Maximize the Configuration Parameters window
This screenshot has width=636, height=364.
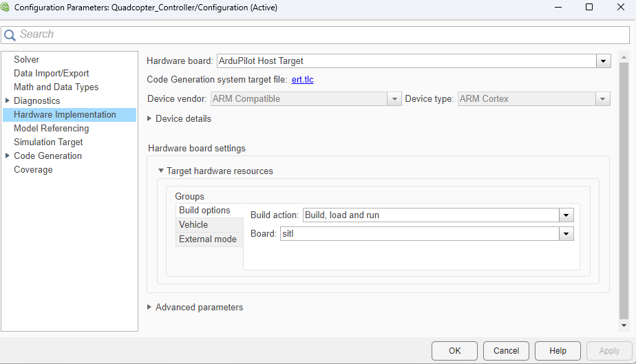coord(589,8)
